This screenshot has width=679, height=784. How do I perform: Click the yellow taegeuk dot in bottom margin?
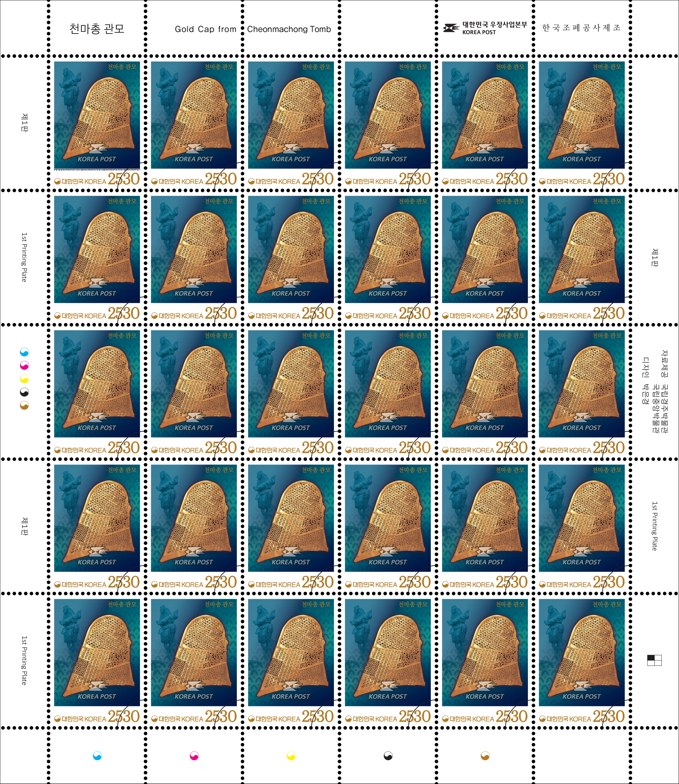coord(291,756)
